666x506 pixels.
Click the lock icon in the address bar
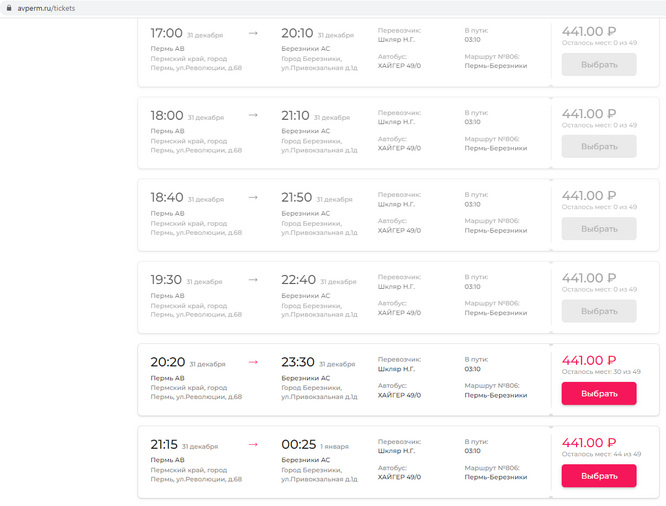click(8, 8)
